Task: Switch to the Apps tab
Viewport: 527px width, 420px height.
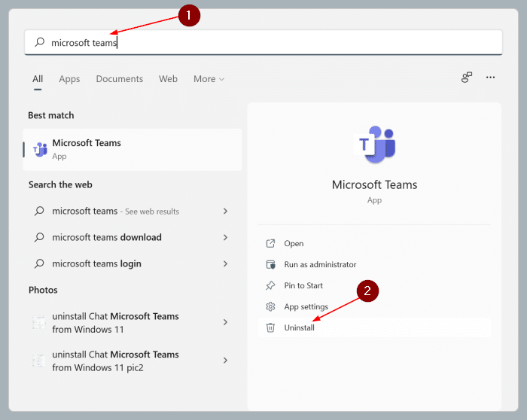Action: (x=69, y=79)
